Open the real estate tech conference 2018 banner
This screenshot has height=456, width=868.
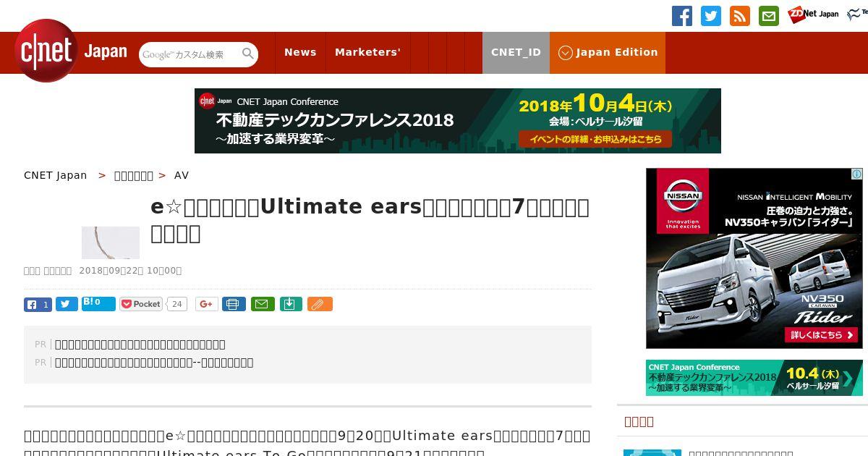(458, 121)
